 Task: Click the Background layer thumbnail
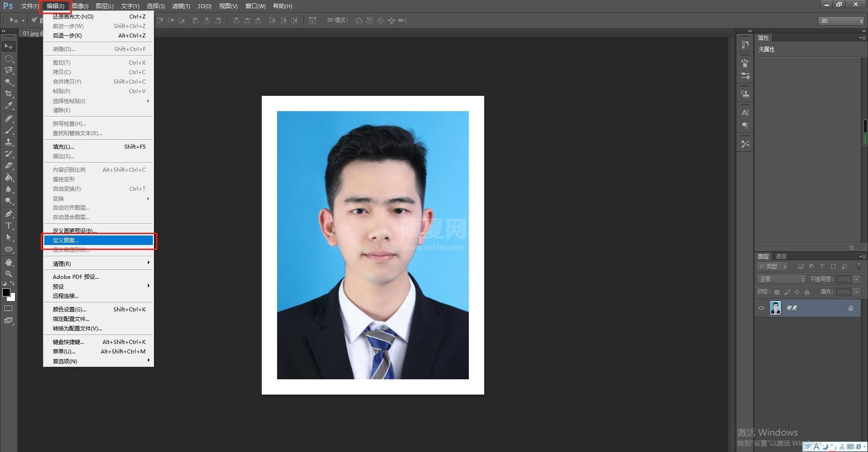[775, 308]
